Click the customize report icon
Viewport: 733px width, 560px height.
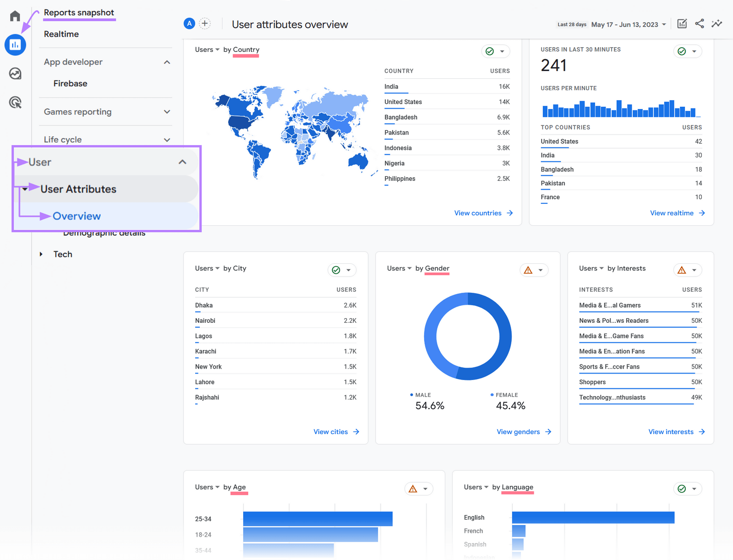point(682,23)
